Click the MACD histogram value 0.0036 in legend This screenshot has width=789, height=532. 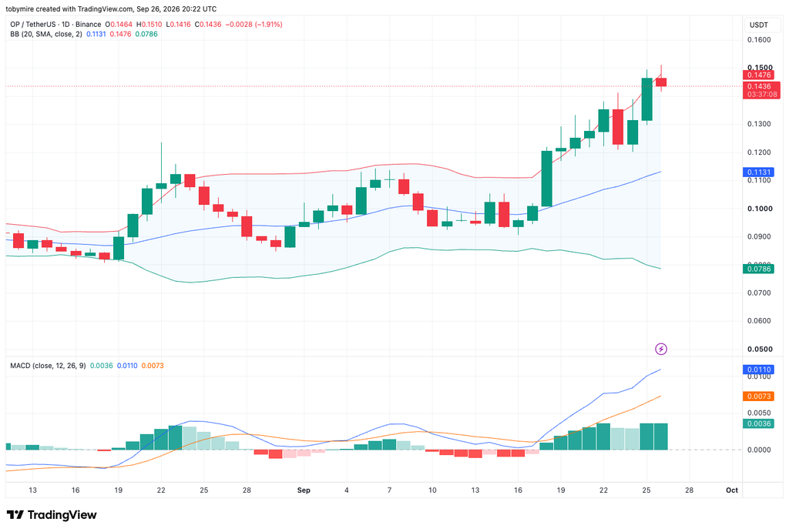[101, 366]
